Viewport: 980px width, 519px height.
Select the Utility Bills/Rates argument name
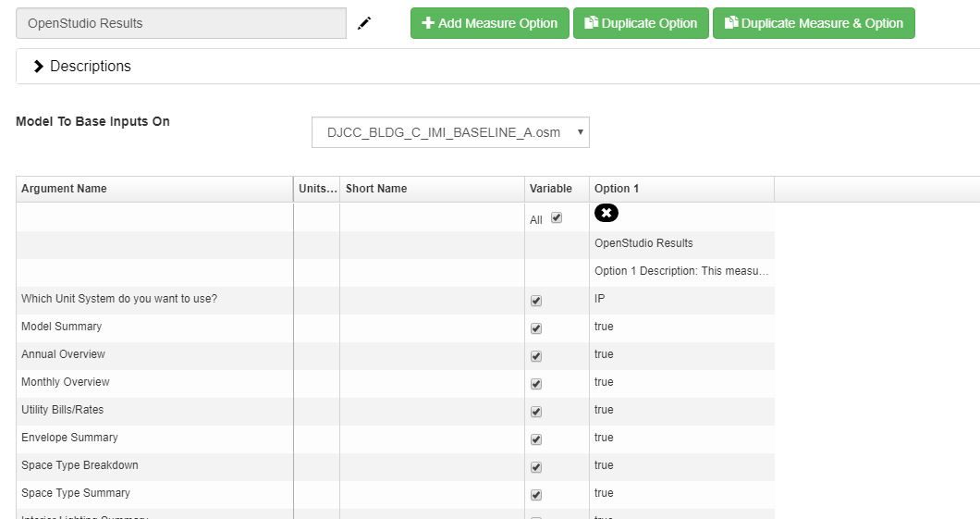click(x=63, y=410)
